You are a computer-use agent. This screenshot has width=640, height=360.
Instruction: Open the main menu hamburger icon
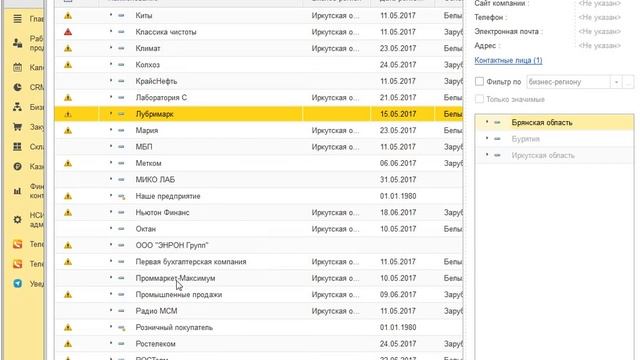(x=17, y=19)
